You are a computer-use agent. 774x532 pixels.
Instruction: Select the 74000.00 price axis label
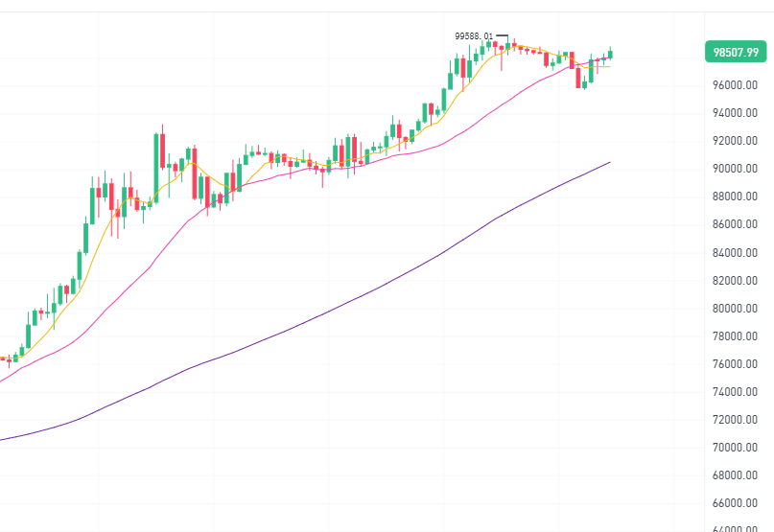pos(735,392)
